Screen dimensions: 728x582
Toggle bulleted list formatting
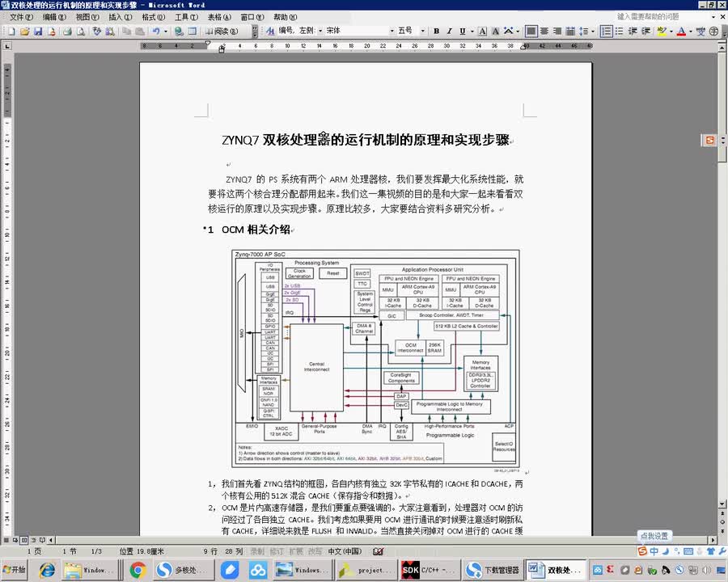(620, 31)
